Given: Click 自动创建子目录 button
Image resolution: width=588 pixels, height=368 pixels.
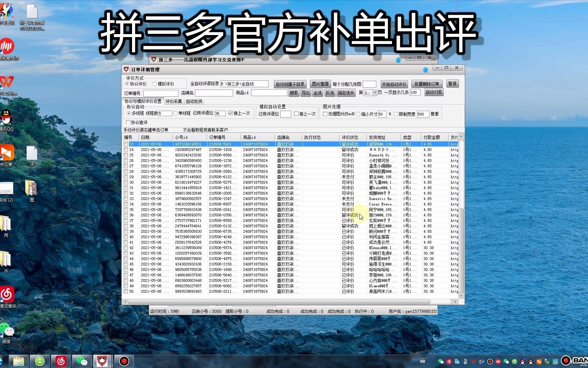Looking at the screenshot, I should click(x=290, y=84).
